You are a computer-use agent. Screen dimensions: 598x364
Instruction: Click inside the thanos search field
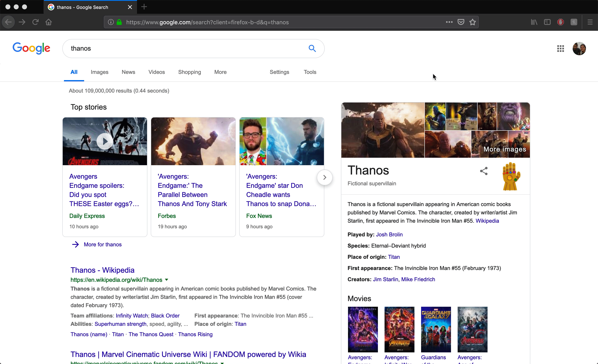(184, 49)
